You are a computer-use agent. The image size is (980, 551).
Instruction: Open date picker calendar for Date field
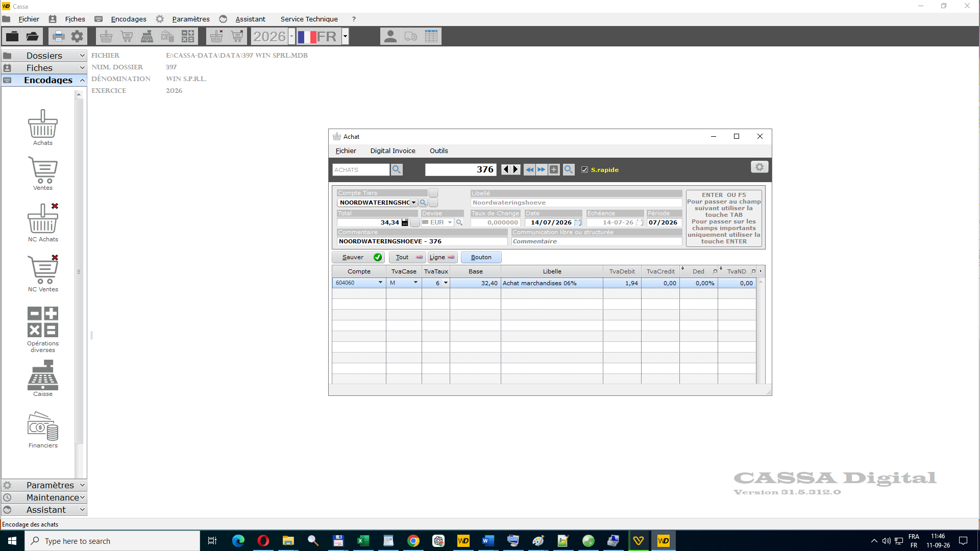pyautogui.click(x=578, y=222)
